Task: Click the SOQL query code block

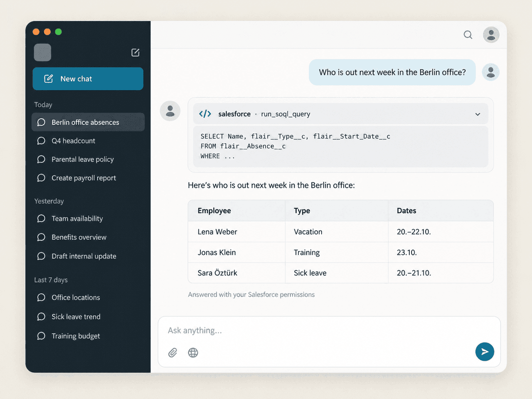Action: pos(341,146)
